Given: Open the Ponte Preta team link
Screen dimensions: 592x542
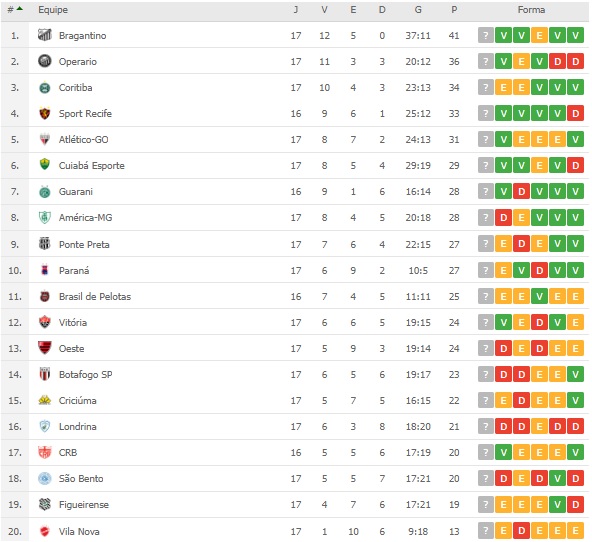Looking at the screenshot, I should point(84,245).
